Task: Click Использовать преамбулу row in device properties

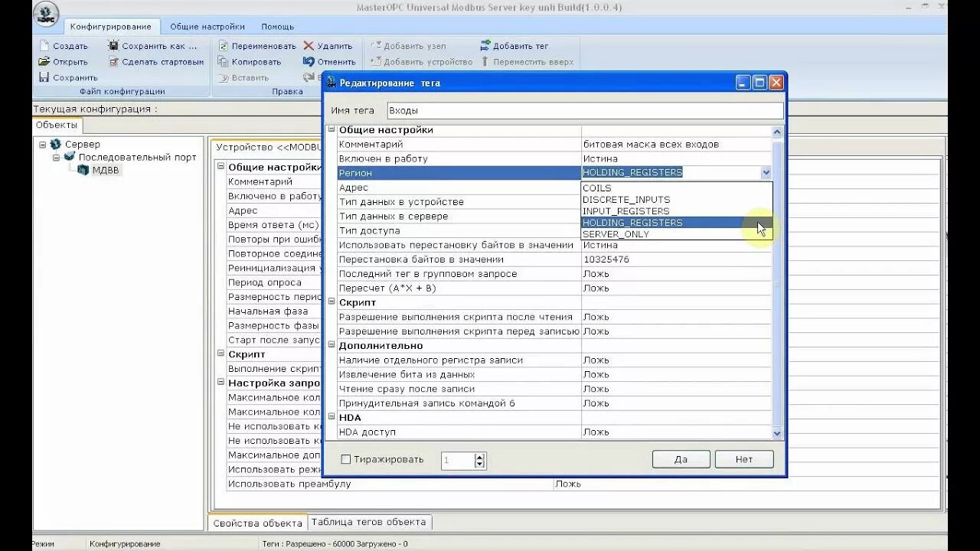Action: click(583, 484)
